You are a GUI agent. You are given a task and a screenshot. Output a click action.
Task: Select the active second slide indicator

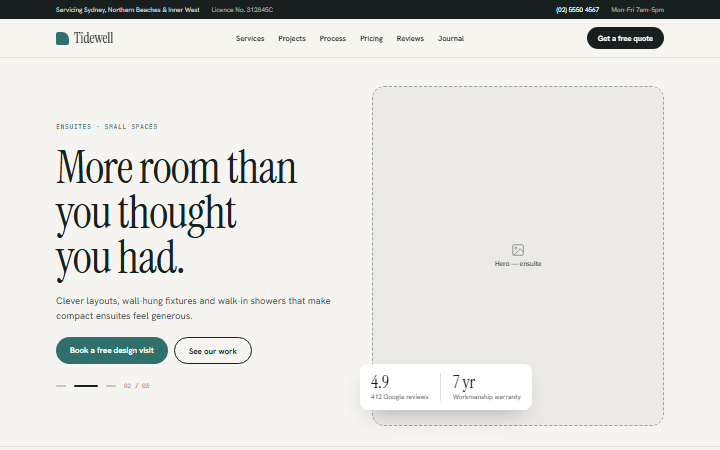tap(86, 386)
